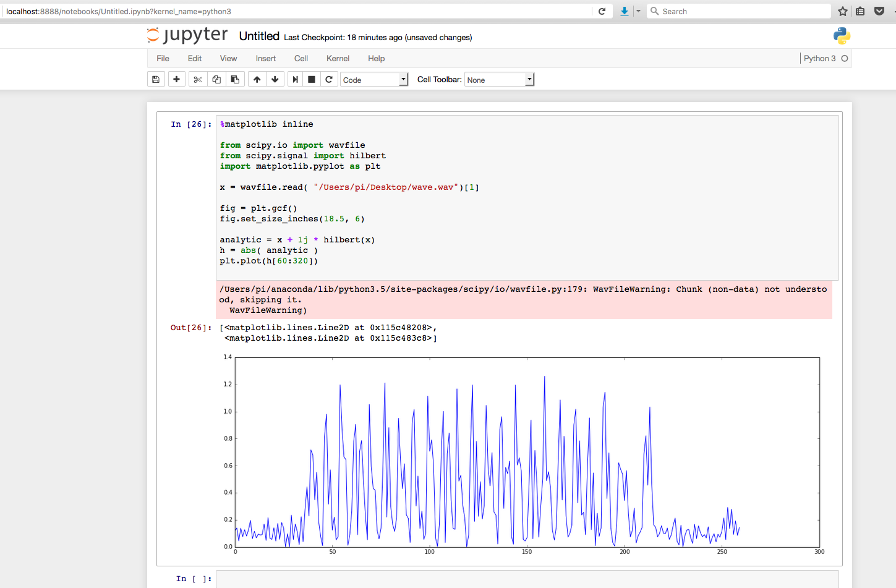Open the View menu
This screenshot has height=588, width=896.
pyautogui.click(x=228, y=58)
